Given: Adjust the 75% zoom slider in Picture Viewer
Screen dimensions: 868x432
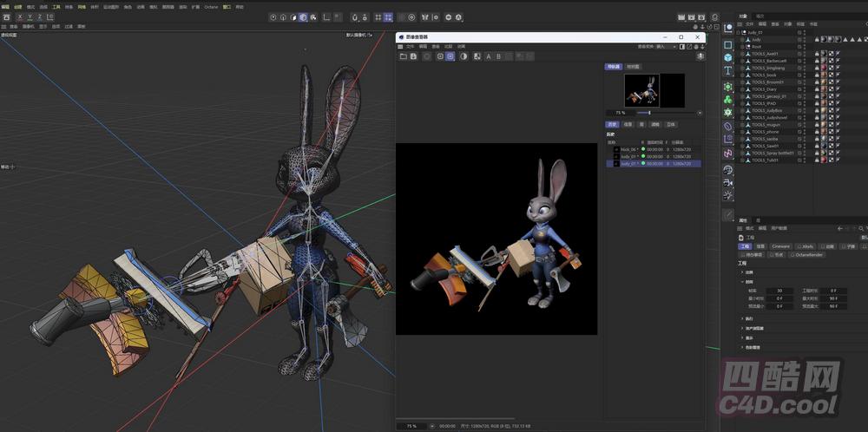Looking at the screenshot, I should tap(650, 113).
